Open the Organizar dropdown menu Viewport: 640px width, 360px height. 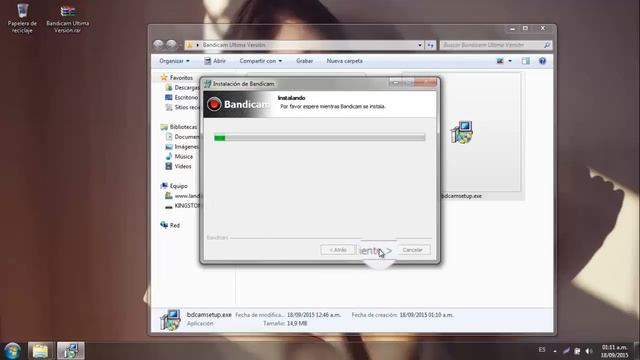174,61
